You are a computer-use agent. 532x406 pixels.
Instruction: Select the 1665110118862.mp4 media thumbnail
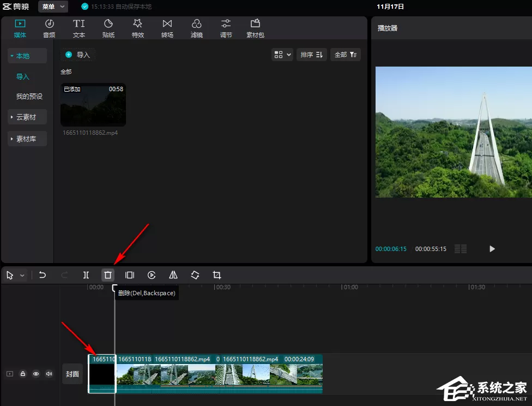(93, 105)
